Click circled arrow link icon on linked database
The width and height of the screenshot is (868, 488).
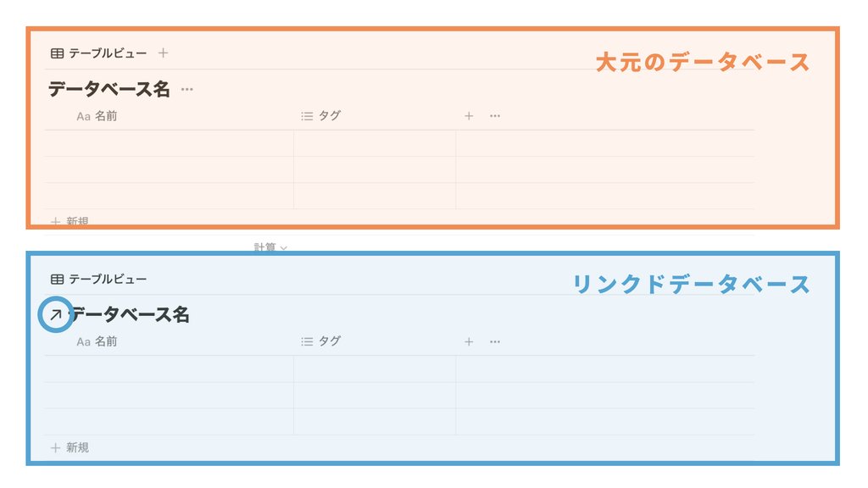(x=56, y=315)
